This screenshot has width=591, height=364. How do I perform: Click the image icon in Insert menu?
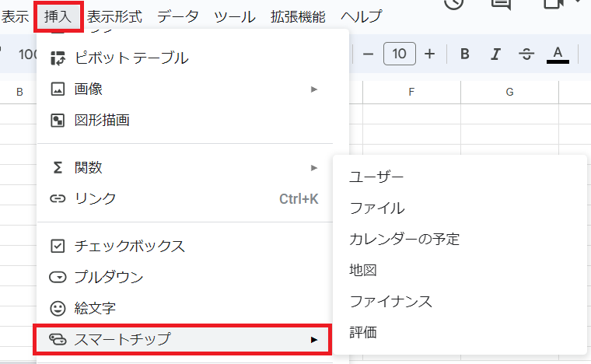point(58,89)
